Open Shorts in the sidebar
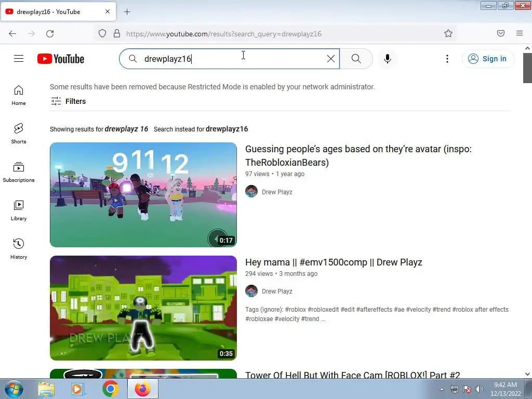The image size is (532, 399). tap(19, 134)
